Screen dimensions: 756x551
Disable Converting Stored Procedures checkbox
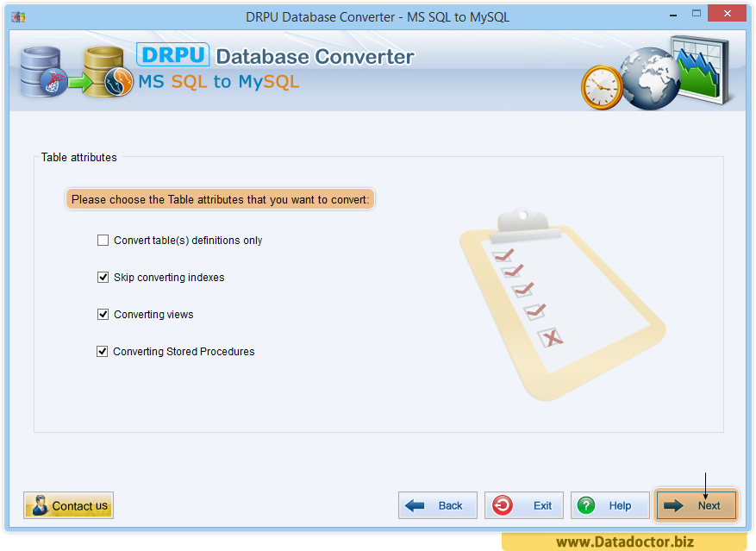pos(103,352)
